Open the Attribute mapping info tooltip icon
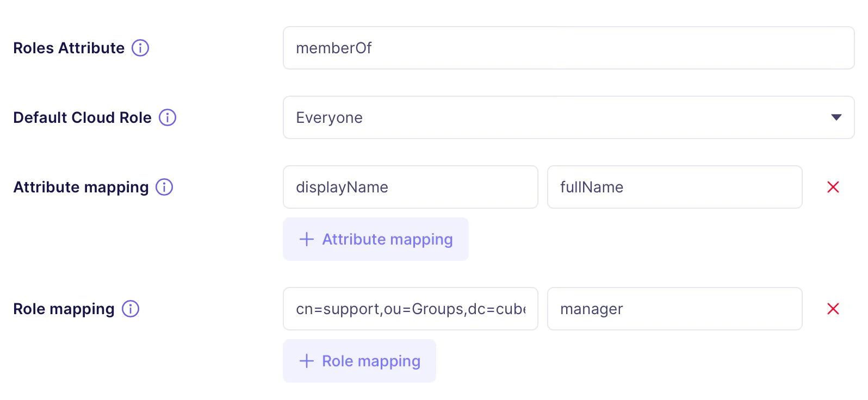The height and width of the screenshot is (400, 868). coord(164,187)
